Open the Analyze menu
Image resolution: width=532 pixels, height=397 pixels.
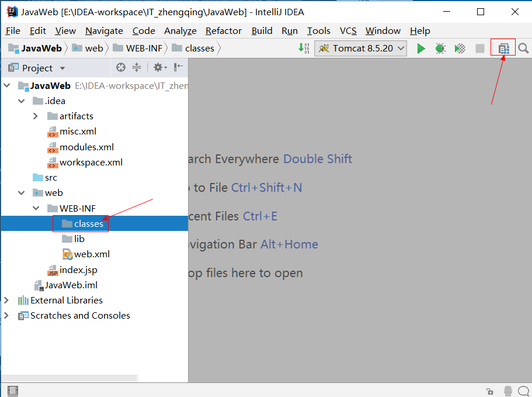[180, 31]
